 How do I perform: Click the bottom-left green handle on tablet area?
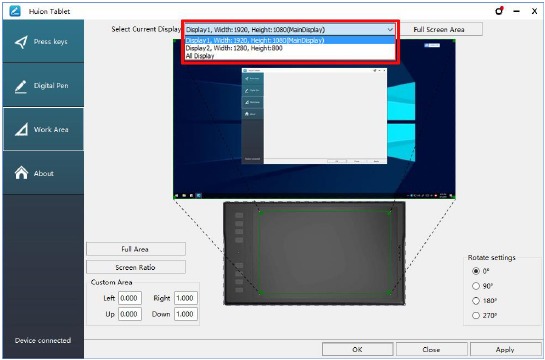tap(260, 294)
